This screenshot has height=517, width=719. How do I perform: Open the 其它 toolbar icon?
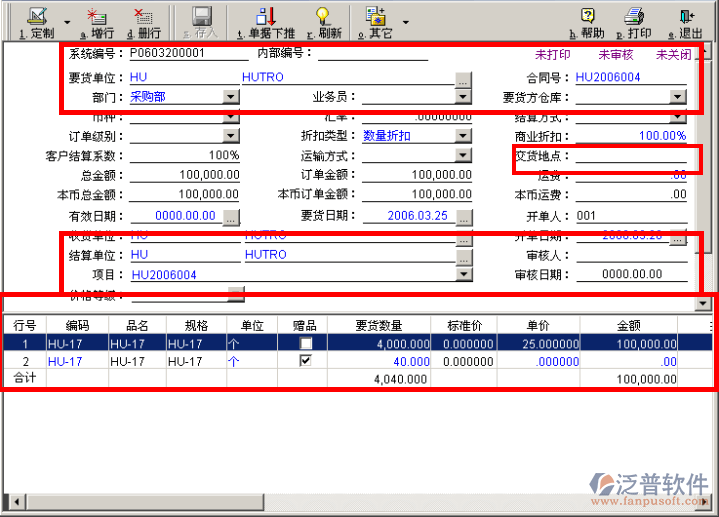pos(376,17)
